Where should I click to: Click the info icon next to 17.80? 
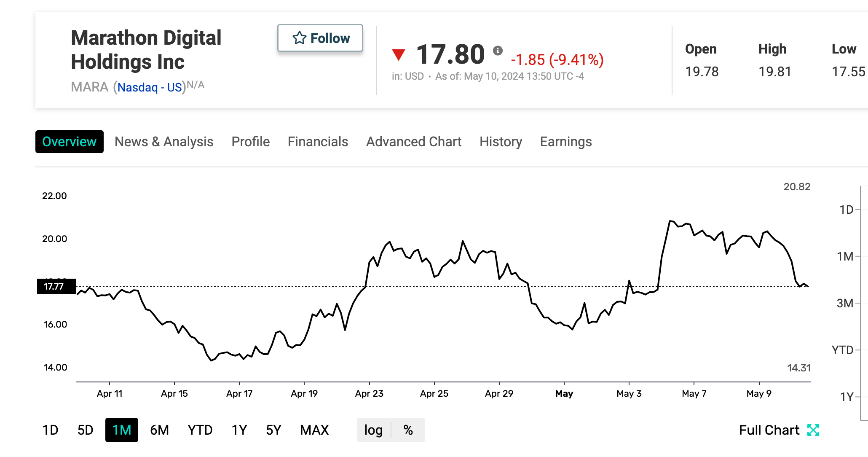(x=498, y=51)
